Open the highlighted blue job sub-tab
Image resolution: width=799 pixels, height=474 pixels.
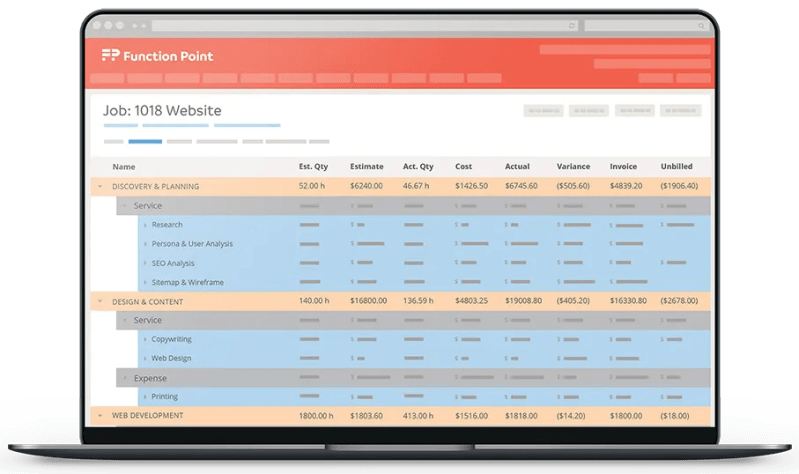coord(145,142)
